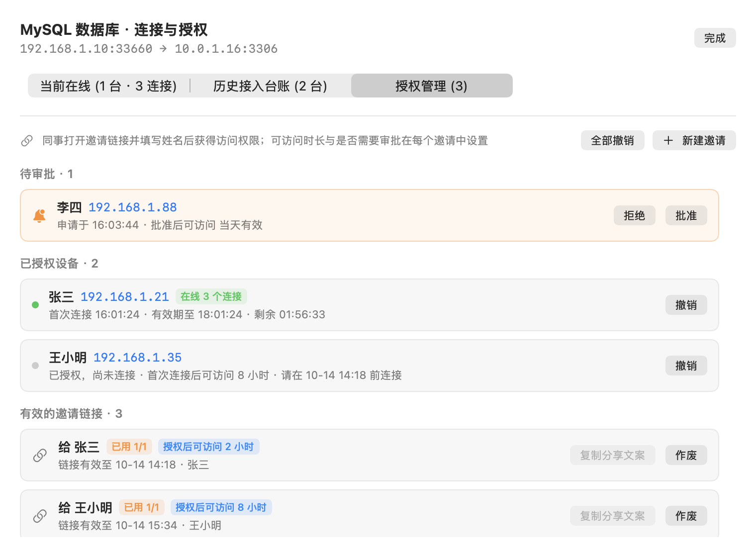Click IP address 192.168.1.35
The height and width of the screenshot is (557, 756).
[x=137, y=358]
